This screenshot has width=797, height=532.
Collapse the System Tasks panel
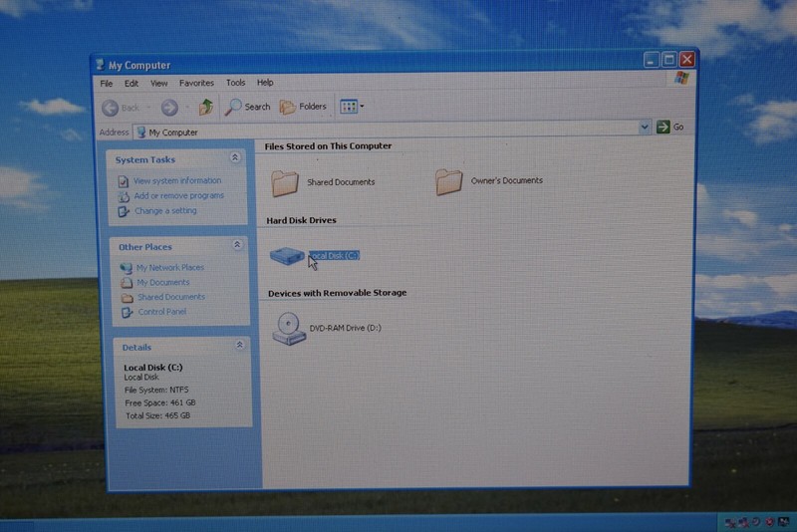click(x=235, y=157)
